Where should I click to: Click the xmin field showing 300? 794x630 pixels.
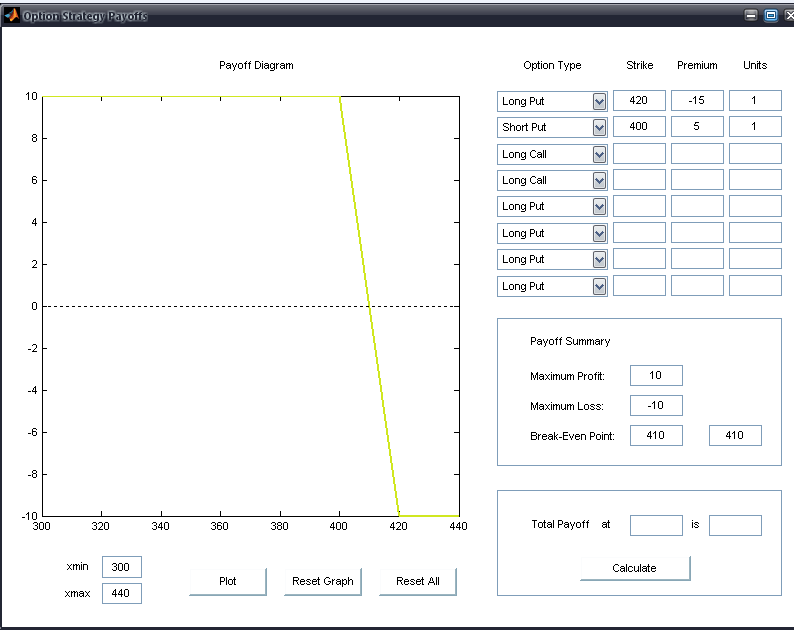(x=122, y=567)
